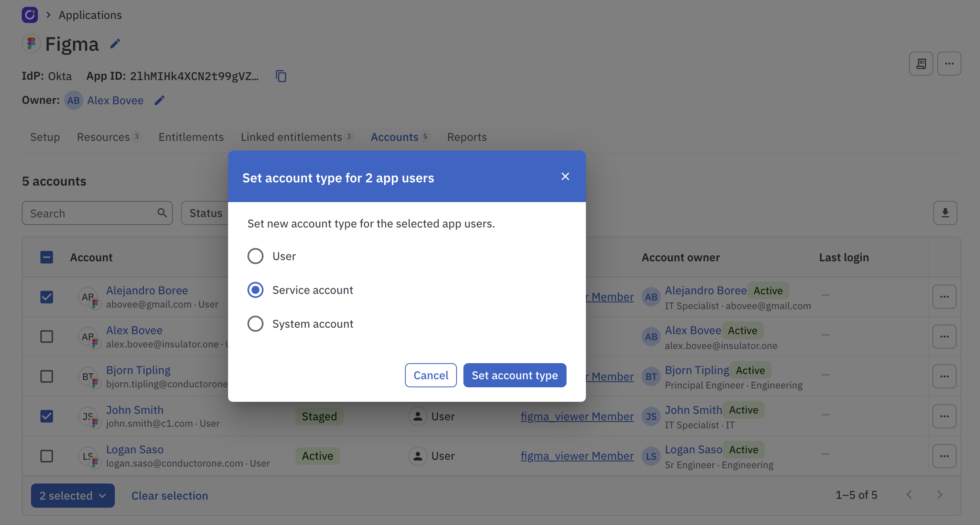The height and width of the screenshot is (525, 980).
Task: Download the accounts list
Action: (x=945, y=213)
